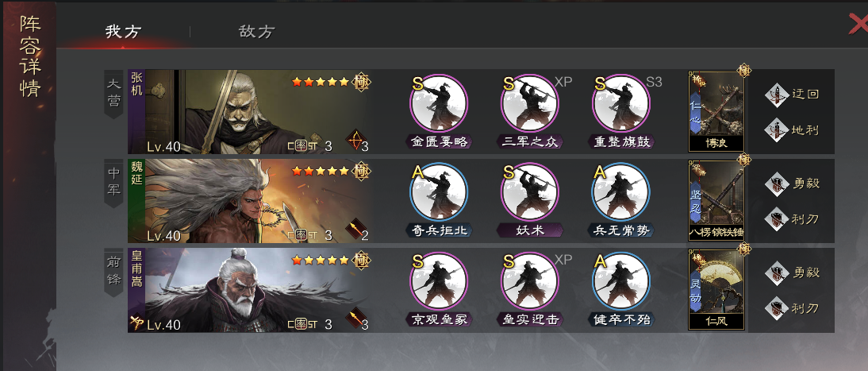The height and width of the screenshot is (371, 868).
Task: Open the 健卒不殆 skill icon
Action: pos(621,282)
